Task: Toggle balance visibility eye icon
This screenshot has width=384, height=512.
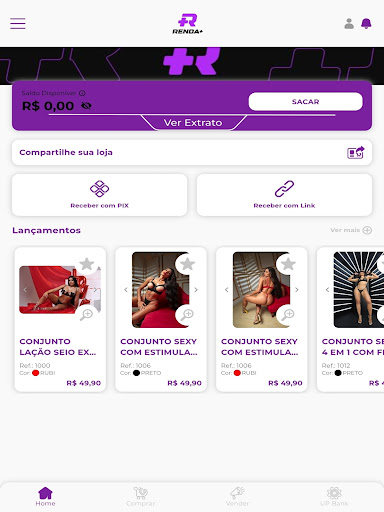Action: 86,106
